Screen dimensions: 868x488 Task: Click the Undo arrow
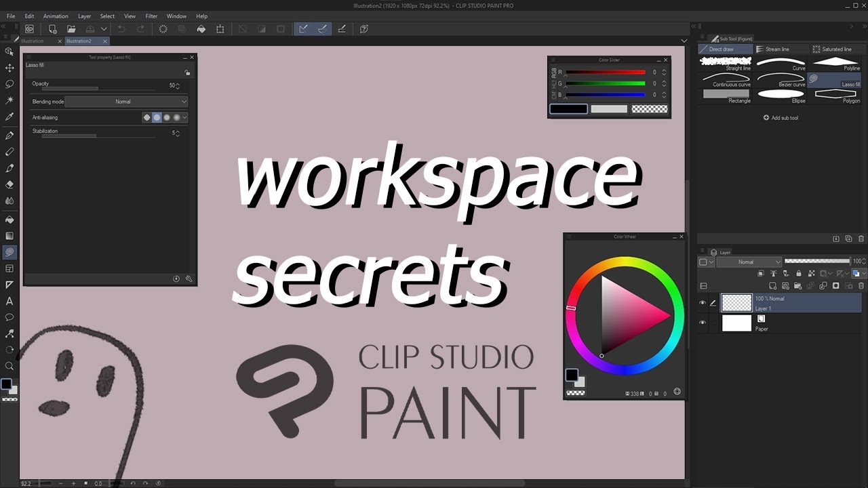pos(121,29)
